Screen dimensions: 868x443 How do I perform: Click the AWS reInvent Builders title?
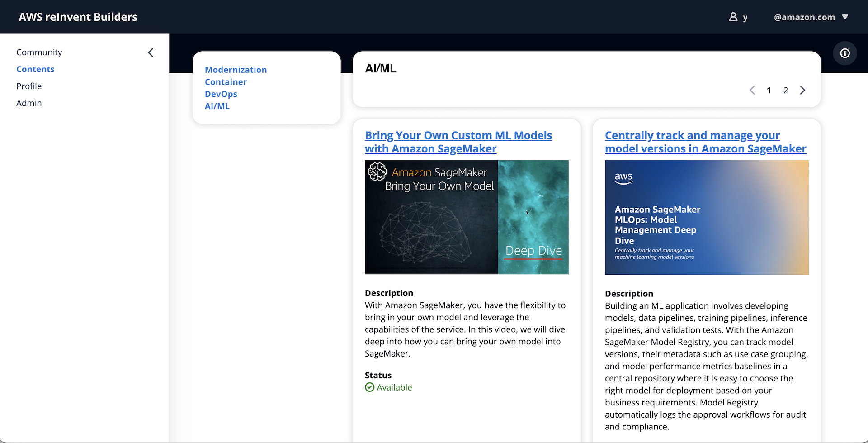(x=78, y=17)
